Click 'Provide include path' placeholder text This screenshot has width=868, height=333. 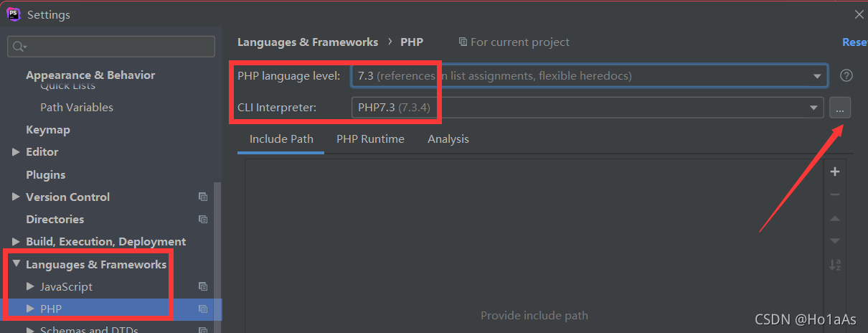coord(534,315)
